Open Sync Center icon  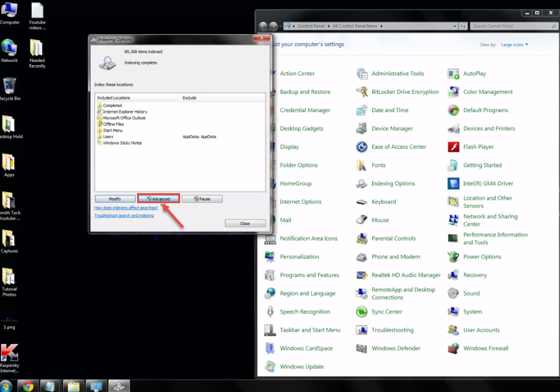362,312
